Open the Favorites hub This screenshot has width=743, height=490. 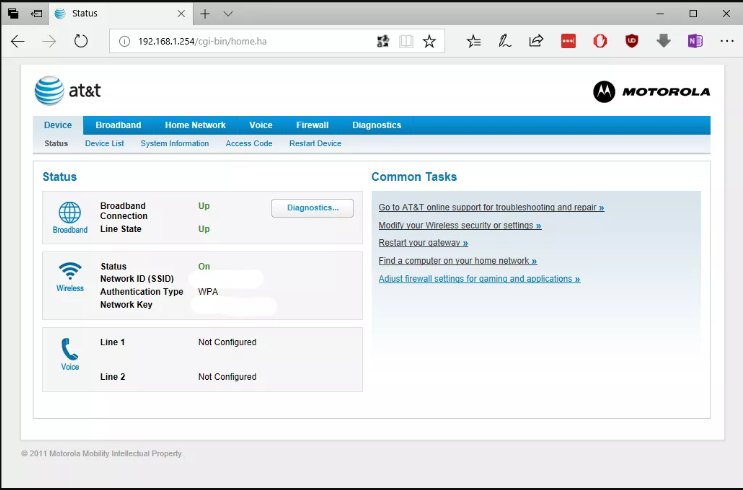(473, 42)
